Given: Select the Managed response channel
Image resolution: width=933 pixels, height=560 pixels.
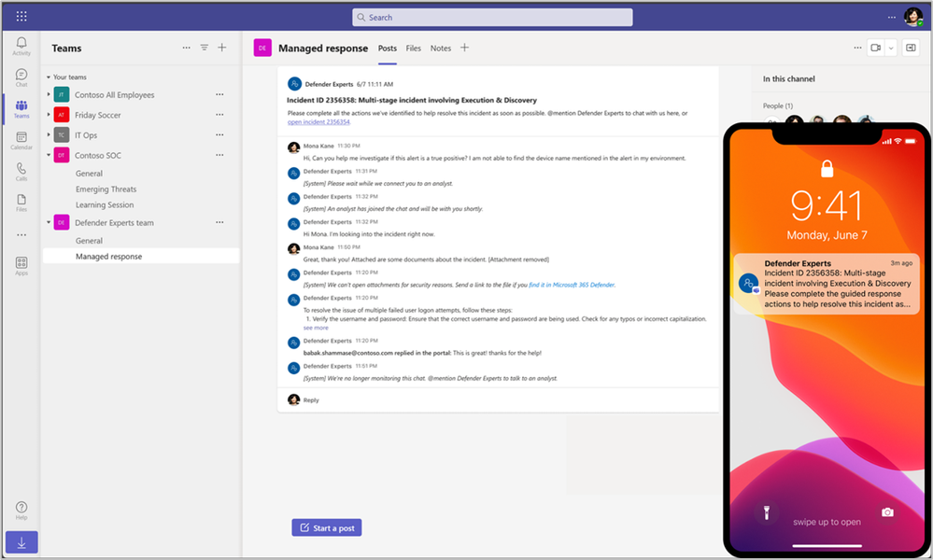Looking at the screenshot, I should pos(141,257).
